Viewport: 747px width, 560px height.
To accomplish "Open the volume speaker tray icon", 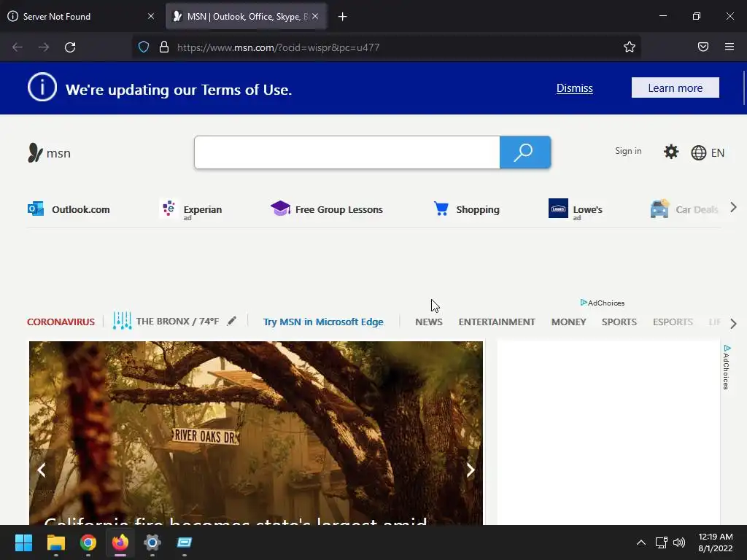I will coord(679,542).
